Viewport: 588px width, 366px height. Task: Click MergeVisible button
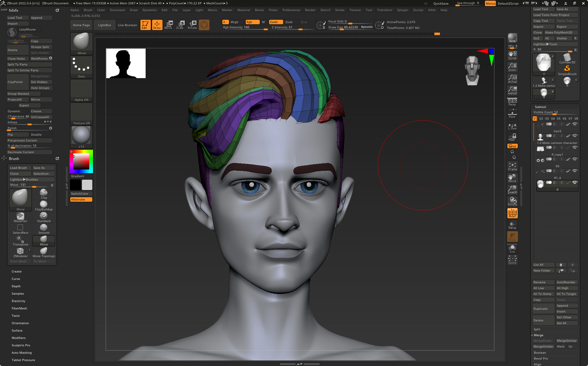[x=543, y=347]
